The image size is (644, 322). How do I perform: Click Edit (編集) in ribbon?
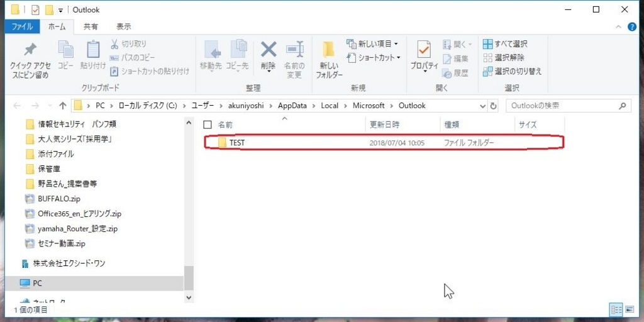[455, 58]
